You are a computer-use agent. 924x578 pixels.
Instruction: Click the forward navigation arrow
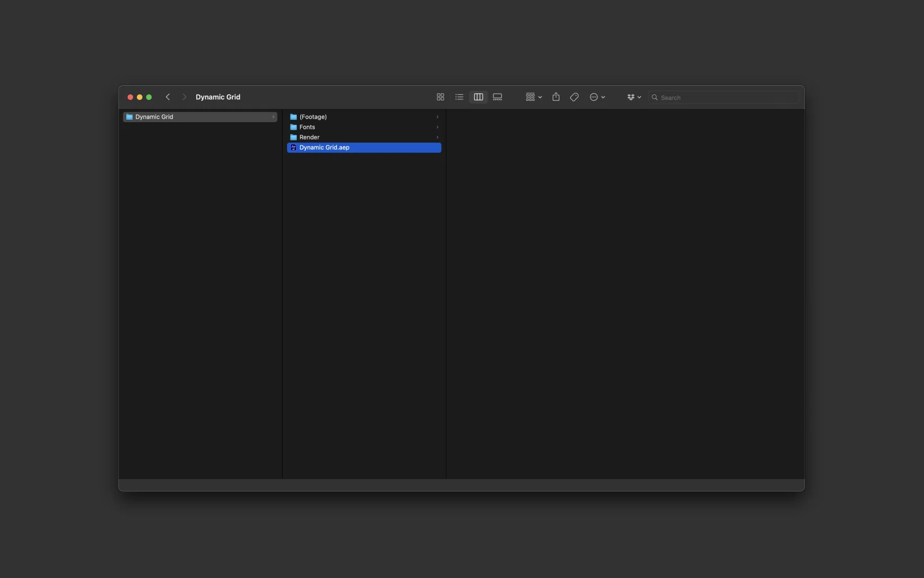point(184,97)
